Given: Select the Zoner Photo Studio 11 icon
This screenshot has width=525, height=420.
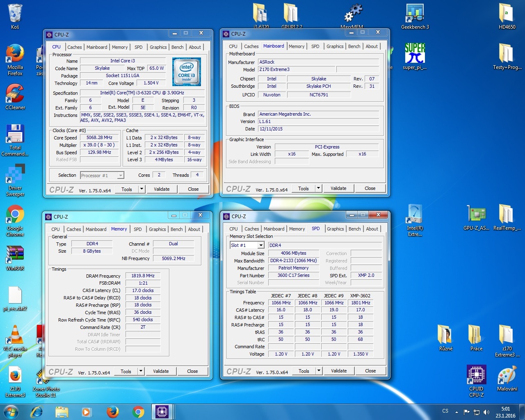Looking at the screenshot, I should 45,382.
